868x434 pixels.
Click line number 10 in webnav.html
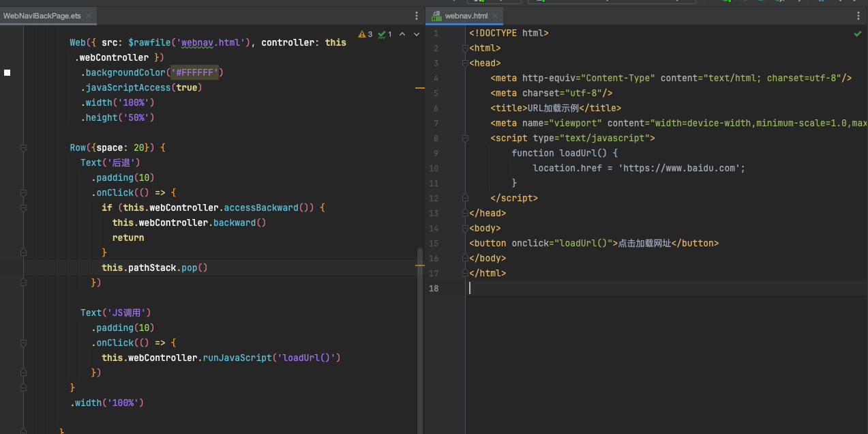click(x=435, y=168)
